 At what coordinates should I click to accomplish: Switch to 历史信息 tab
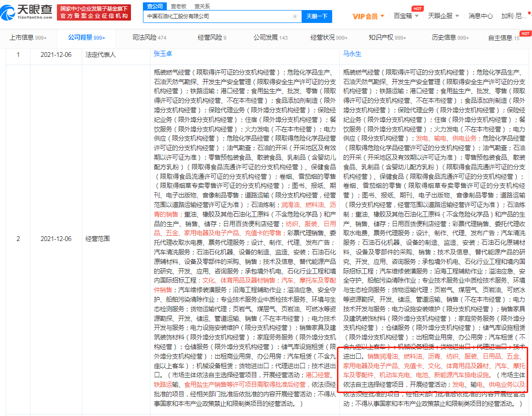tap(450, 38)
